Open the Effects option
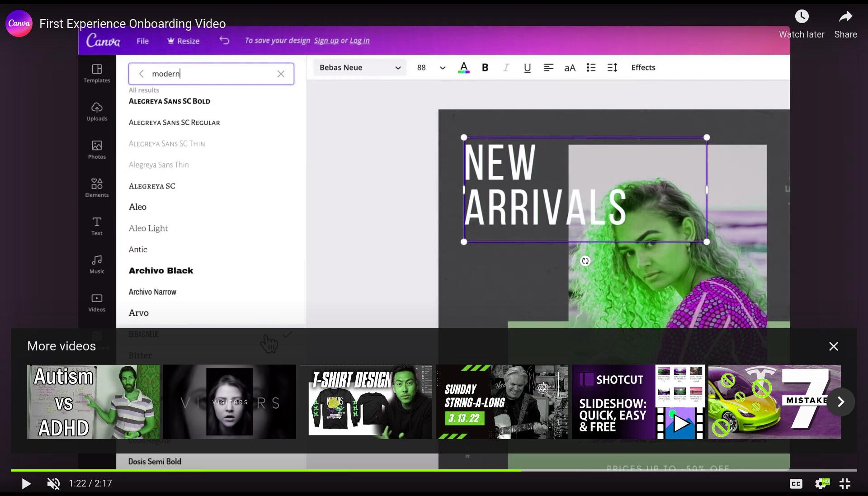 point(643,68)
